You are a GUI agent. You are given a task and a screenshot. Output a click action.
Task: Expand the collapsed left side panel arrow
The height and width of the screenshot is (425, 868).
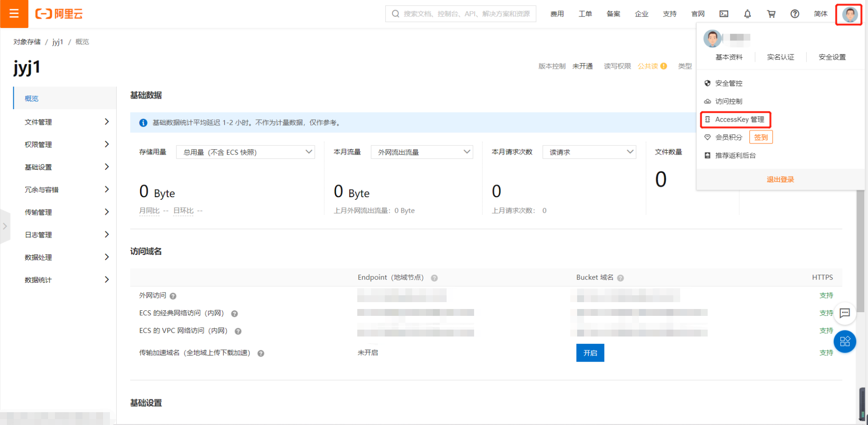click(5, 226)
